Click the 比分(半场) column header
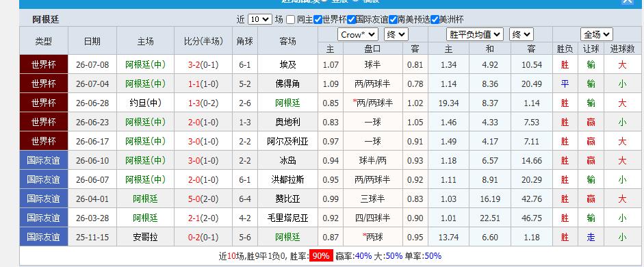 tap(203, 40)
